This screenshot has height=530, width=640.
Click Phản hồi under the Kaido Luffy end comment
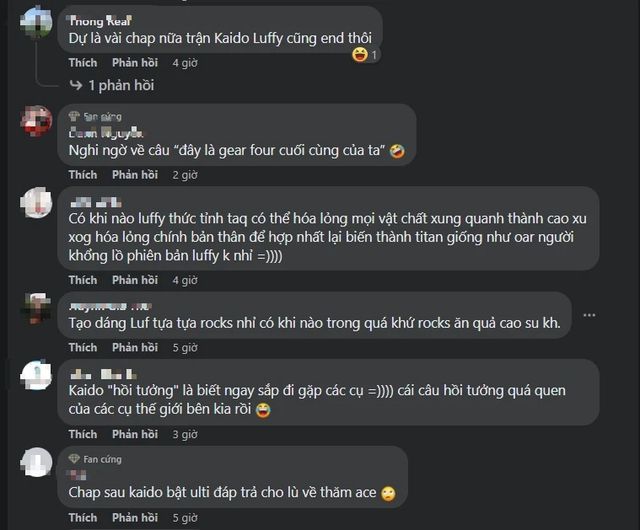(135, 62)
